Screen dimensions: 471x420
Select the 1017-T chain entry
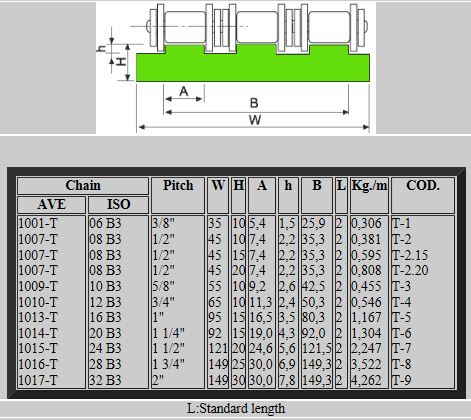pos(38,380)
